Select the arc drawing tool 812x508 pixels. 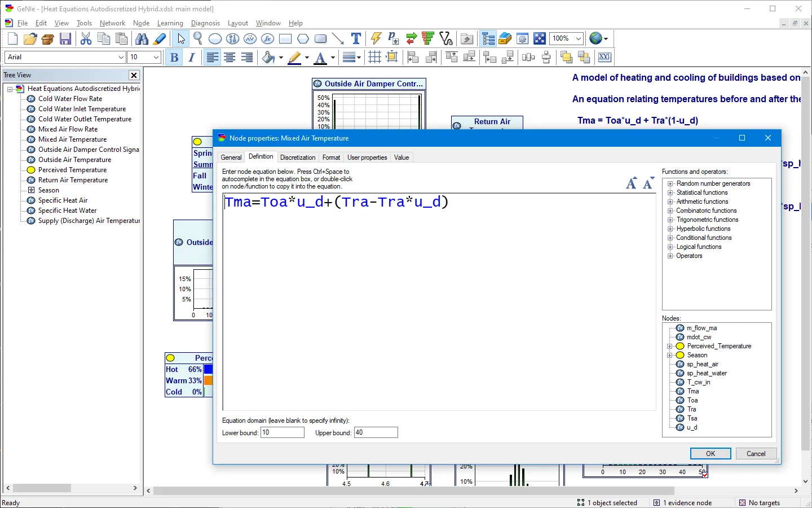(x=338, y=39)
